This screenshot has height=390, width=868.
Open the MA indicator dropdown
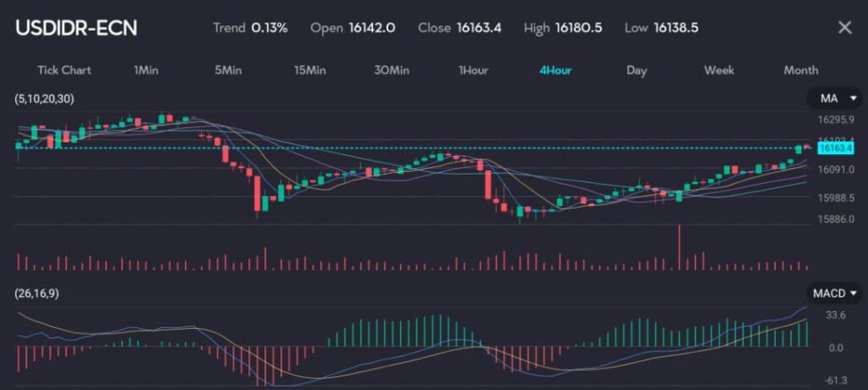(x=834, y=99)
